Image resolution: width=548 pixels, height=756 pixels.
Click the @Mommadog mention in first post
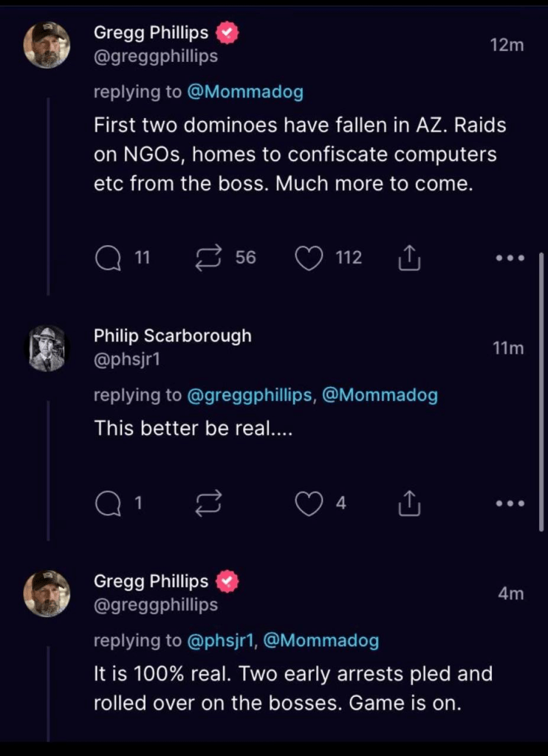[x=245, y=92]
